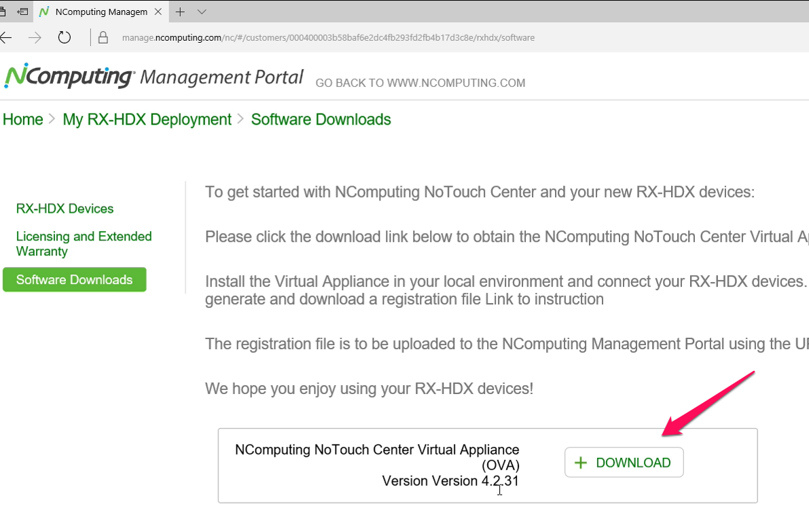The width and height of the screenshot is (809, 532).
Task: Focus the address bar URL
Action: [x=328, y=37]
